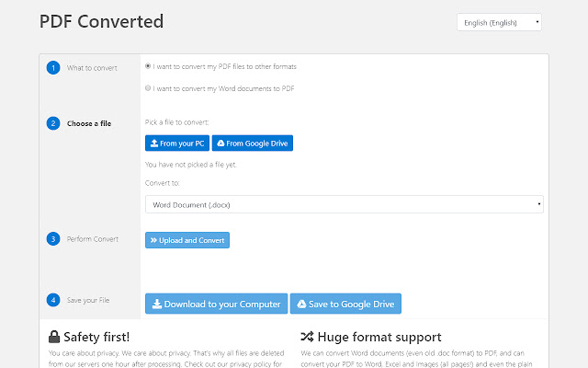Click the step 4 circle icon
Viewport: 588px width, 368px height.
point(53,300)
